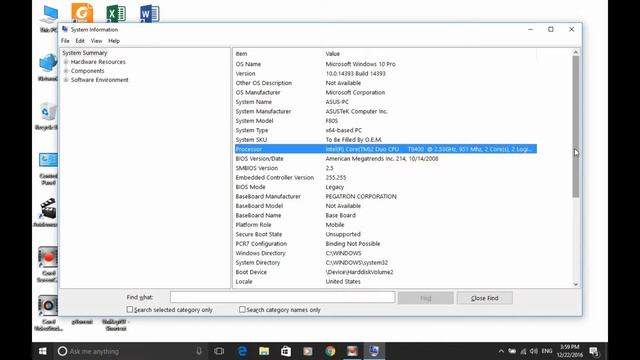The width and height of the screenshot is (640, 360).
Task: Expand the Hardware Resources tree node
Action: click(66, 62)
